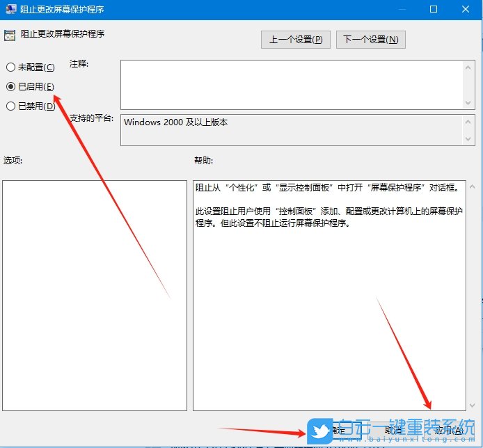Screen dimensions: 483x448
Task: Click the down arrow of the 支持的平台 scrollbar
Action: coord(468,139)
